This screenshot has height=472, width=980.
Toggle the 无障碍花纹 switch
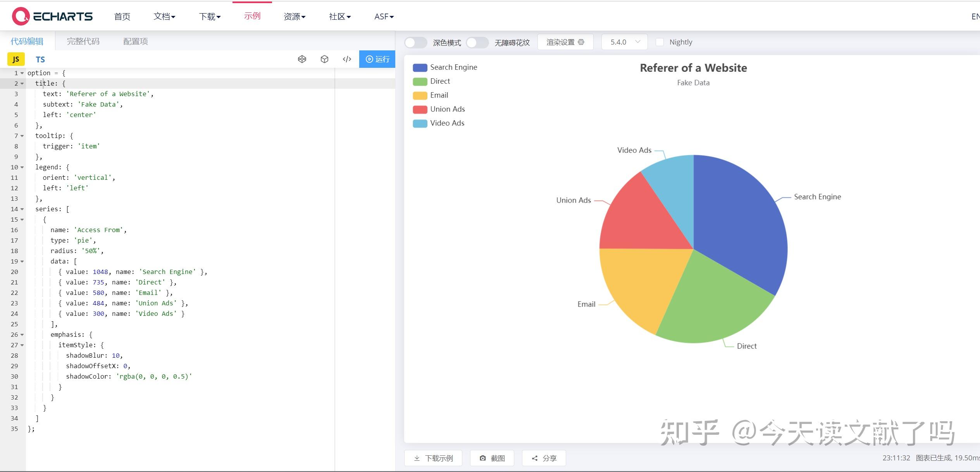click(477, 42)
